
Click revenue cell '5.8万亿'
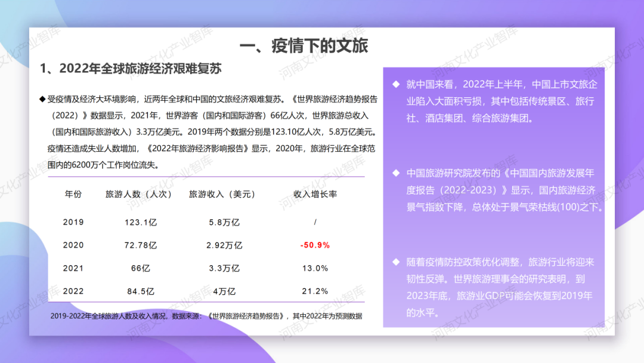pos(224,223)
